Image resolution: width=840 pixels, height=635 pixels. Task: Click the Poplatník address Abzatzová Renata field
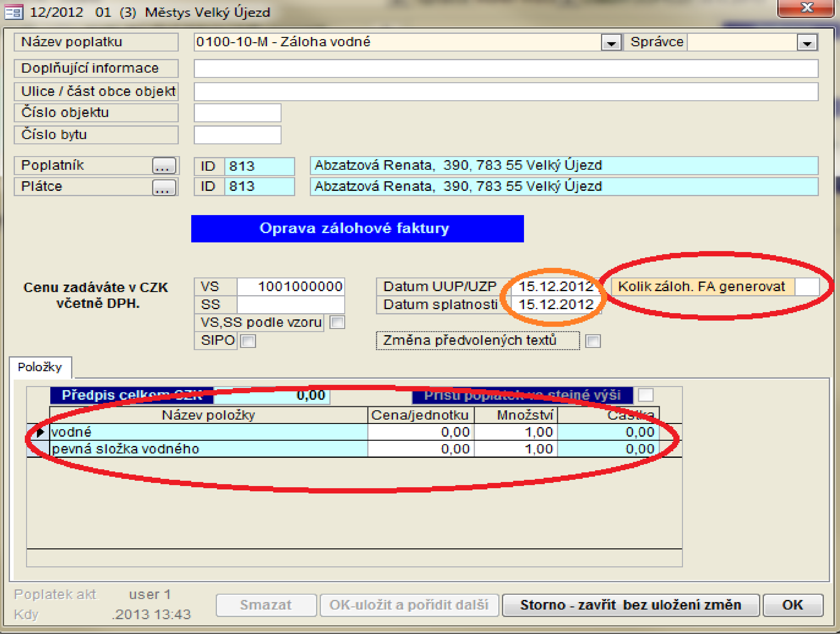click(564, 166)
